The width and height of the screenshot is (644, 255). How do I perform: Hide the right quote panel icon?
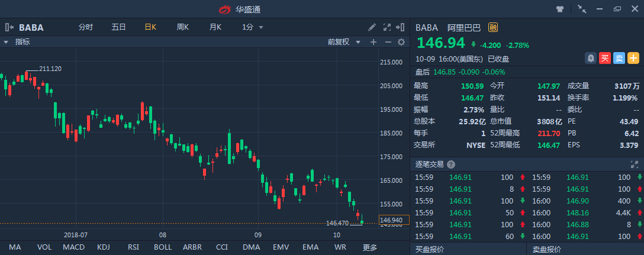click(400, 27)
